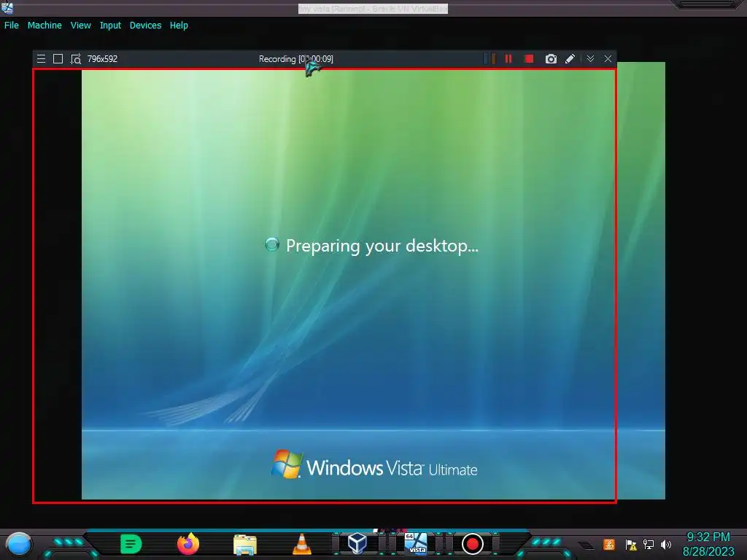Viewport: 747px width, 560px height.
Task: Open File Explorer from the taskbar
Action: (245, 544)
